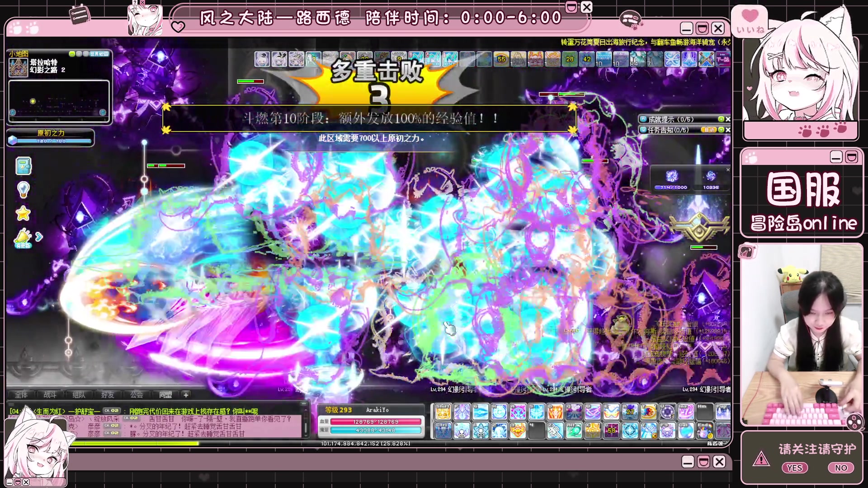Select the 全体 chat tab
The image size is (868, 488).
tap(21, 395)
